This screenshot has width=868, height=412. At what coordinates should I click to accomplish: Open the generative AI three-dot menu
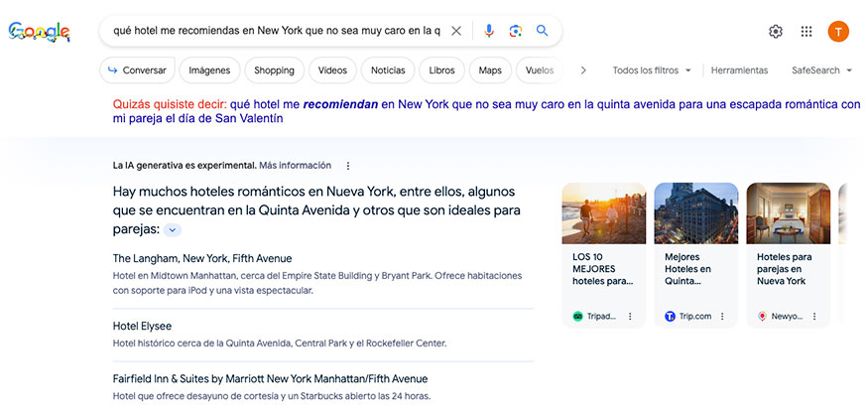click(x=347, y=166)
